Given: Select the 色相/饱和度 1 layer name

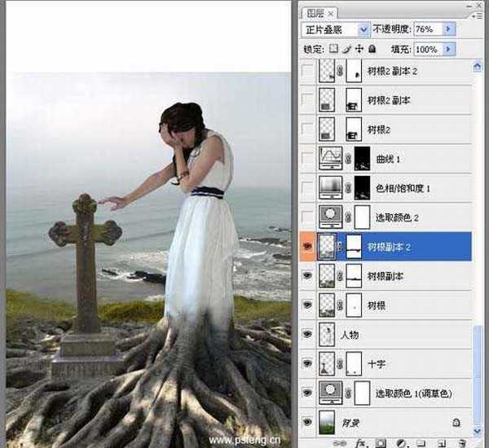Looking at the screenshot, I should click(403, 188).
